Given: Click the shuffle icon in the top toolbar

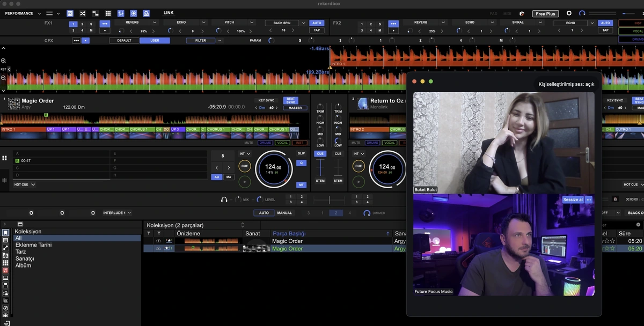Looking at the screenshot, I should tap(83, 13).
